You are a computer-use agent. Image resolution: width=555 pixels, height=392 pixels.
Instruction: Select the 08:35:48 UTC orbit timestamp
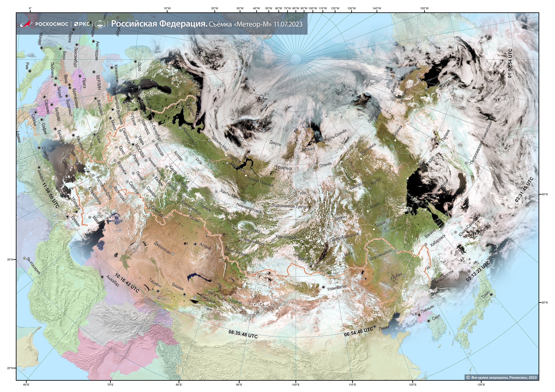coord(243,334)
